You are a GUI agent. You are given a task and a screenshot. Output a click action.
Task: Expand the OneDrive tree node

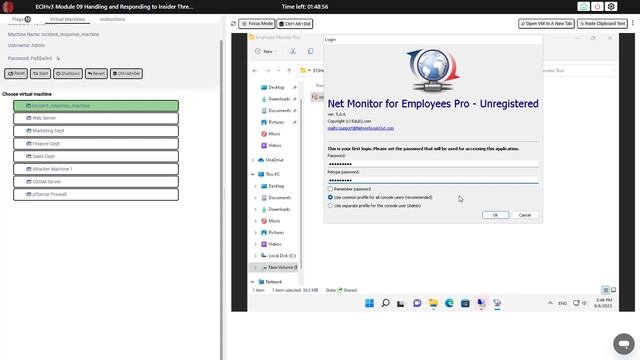(x=253, y=160)
